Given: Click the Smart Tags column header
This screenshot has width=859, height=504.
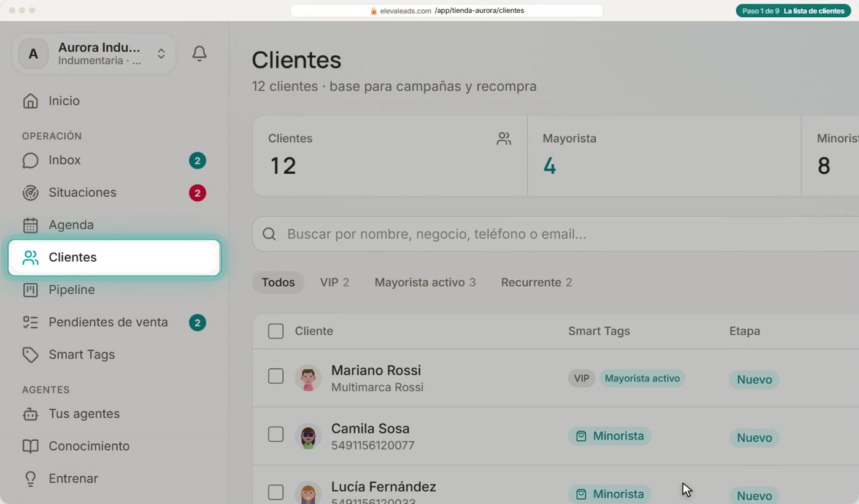Looking at the screenshot, I should point(599,331).
